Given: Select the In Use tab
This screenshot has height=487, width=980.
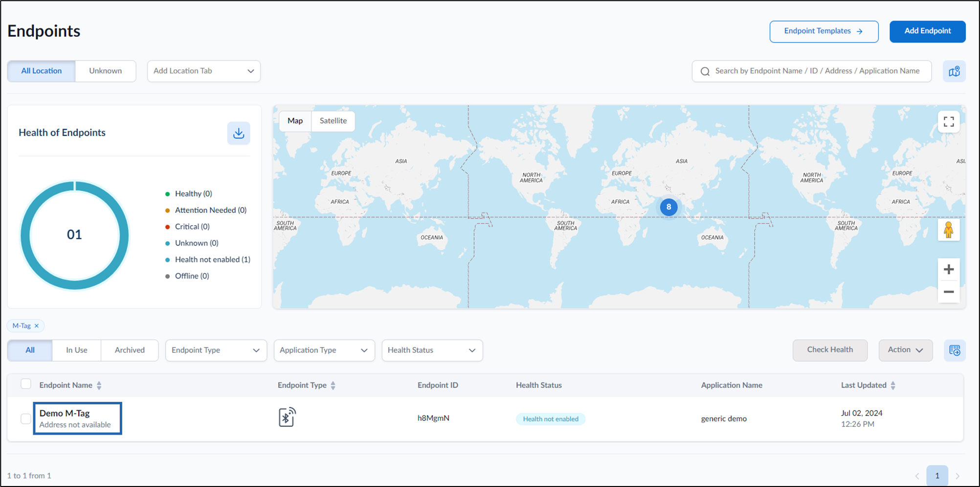Looking at the screenshot, I should [x=77, y=350].
